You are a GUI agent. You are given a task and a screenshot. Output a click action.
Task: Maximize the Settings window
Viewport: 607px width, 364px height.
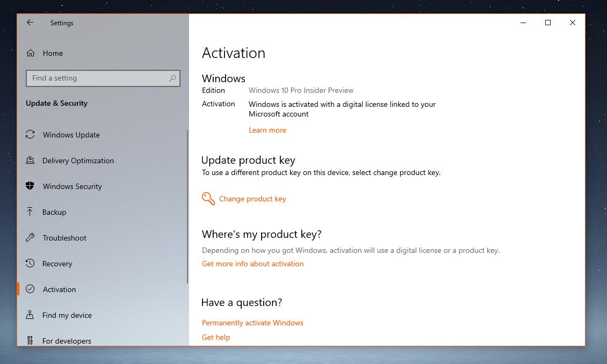point(548,23)
